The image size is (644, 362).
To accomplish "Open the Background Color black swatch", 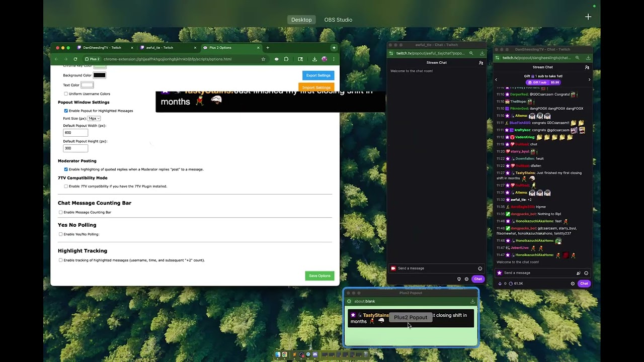I will (100, 75).
